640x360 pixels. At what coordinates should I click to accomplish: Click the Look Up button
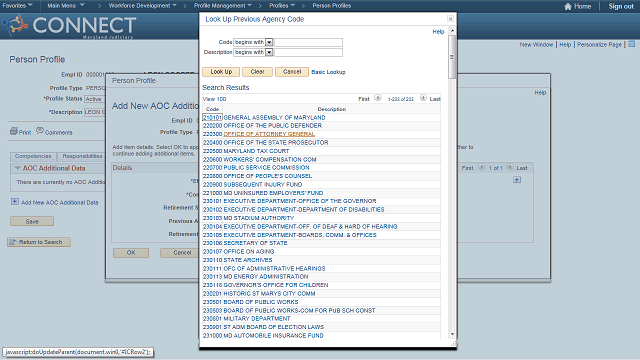click(221, 72)
